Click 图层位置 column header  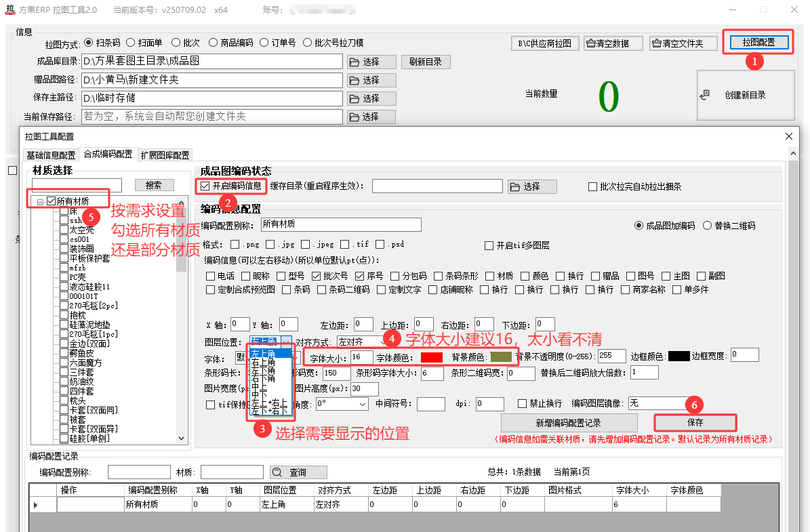pyautogui.click(x=285, y=490)
